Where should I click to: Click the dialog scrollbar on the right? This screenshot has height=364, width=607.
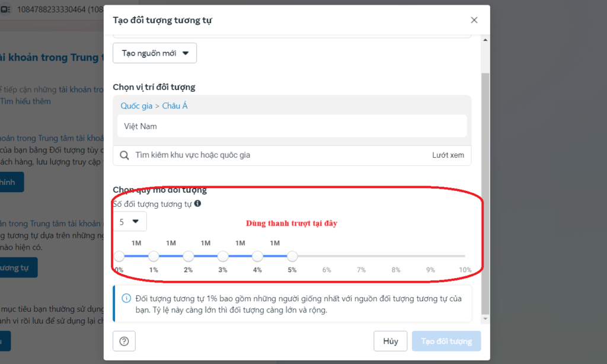coord(485,178)
